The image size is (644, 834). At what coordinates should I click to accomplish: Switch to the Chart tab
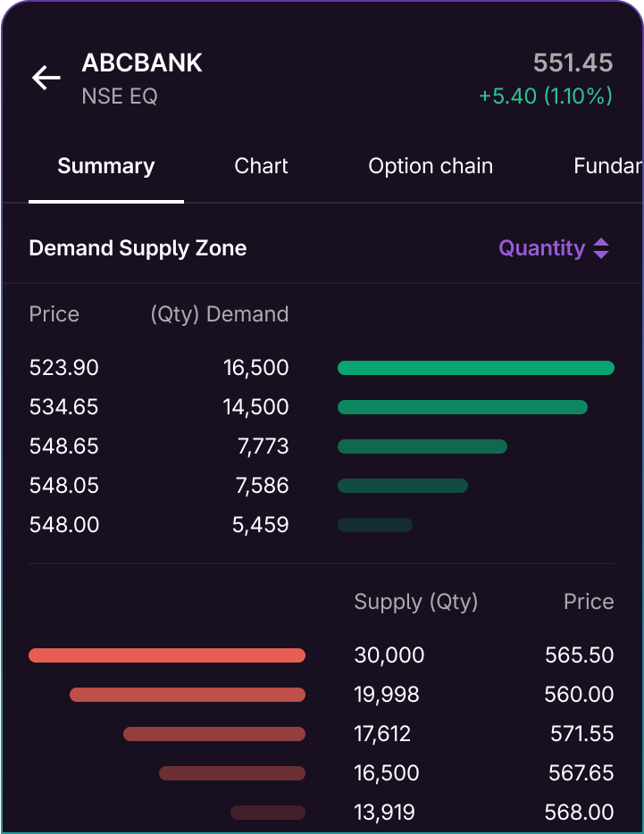point(261,166)
